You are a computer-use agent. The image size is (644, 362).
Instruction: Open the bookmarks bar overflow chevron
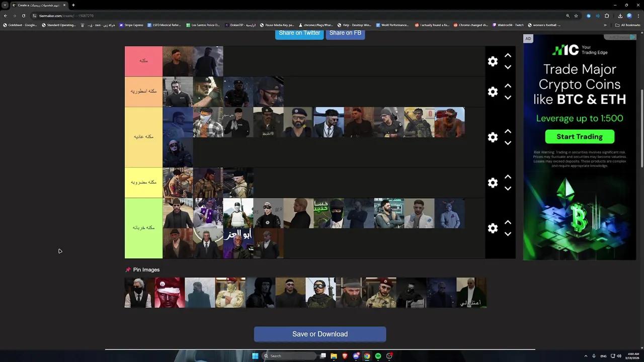click(605, 25)
